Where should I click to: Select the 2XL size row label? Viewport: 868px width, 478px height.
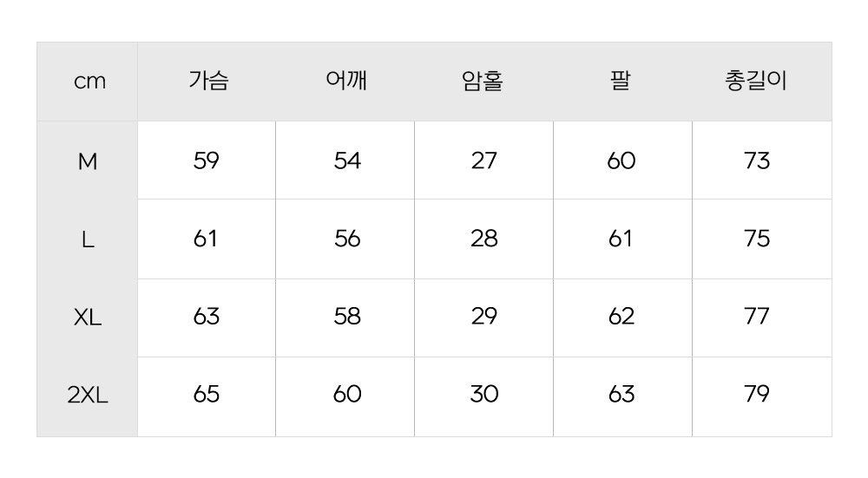click(x=88, y=396)
